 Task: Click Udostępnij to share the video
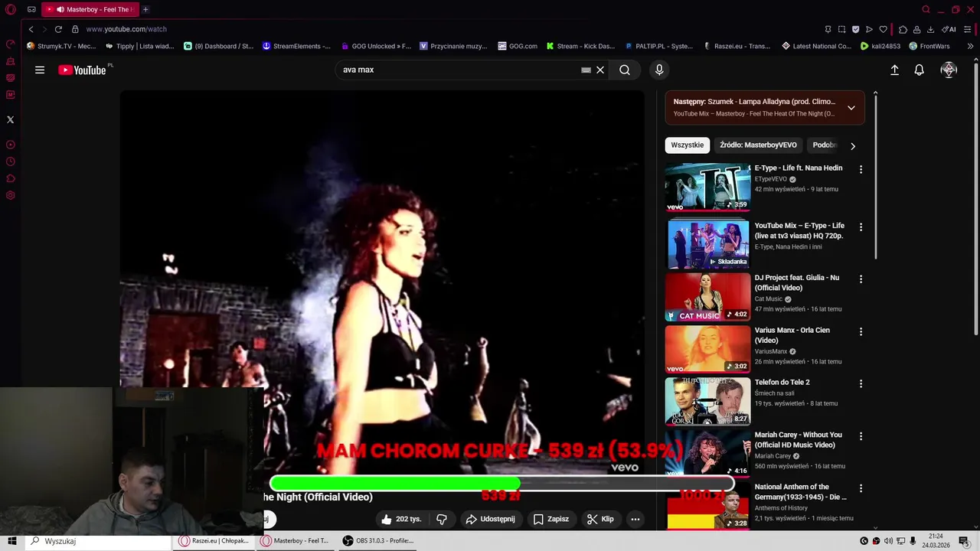[x=491, y=519]
